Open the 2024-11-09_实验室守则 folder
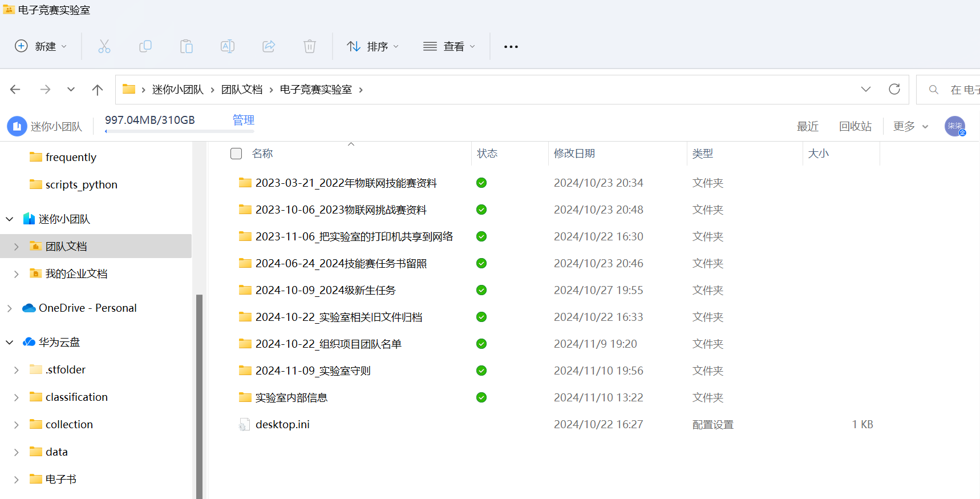Screen dimensions: 980x499 [x=313, y=371]
